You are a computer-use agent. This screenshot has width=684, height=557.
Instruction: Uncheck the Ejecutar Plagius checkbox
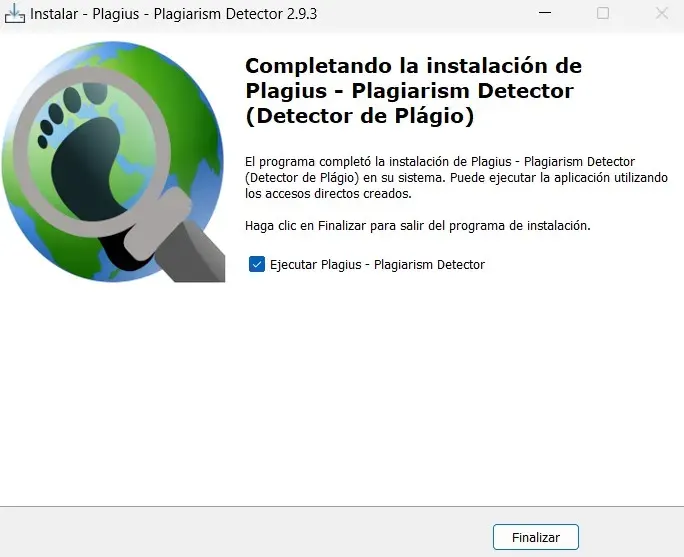[x=256, y=264]
